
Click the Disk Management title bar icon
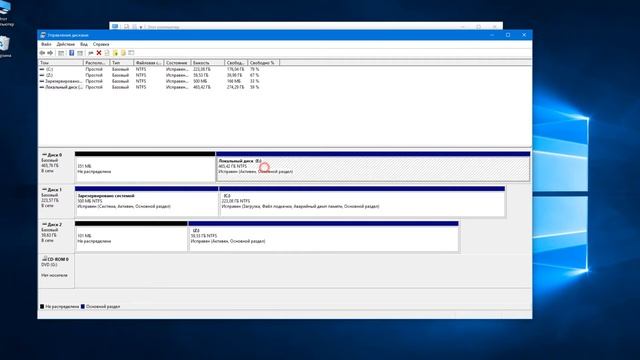(x=43, y=35)
